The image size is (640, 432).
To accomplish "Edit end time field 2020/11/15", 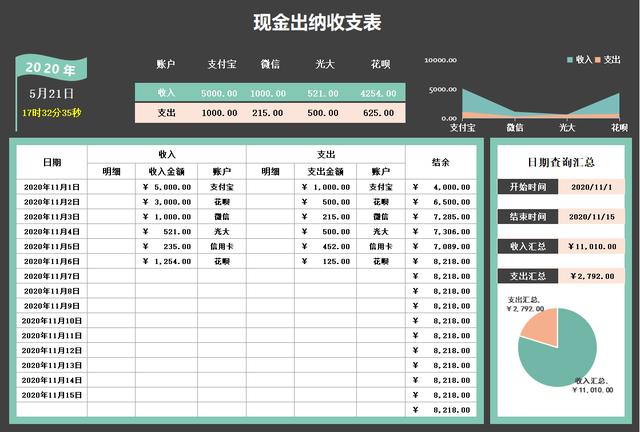I will tap(591, 217).
